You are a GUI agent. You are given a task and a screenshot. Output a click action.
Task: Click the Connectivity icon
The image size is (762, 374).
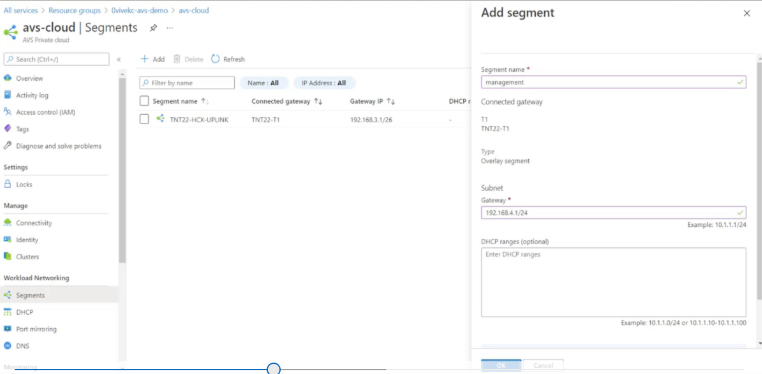tap(7, 223)
